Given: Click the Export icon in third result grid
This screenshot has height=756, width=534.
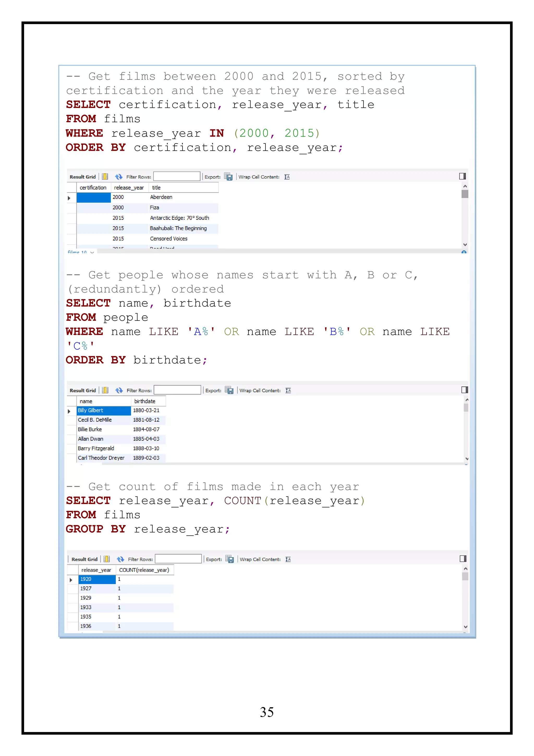Looking at the screenshot, I should tap(229, 559).
